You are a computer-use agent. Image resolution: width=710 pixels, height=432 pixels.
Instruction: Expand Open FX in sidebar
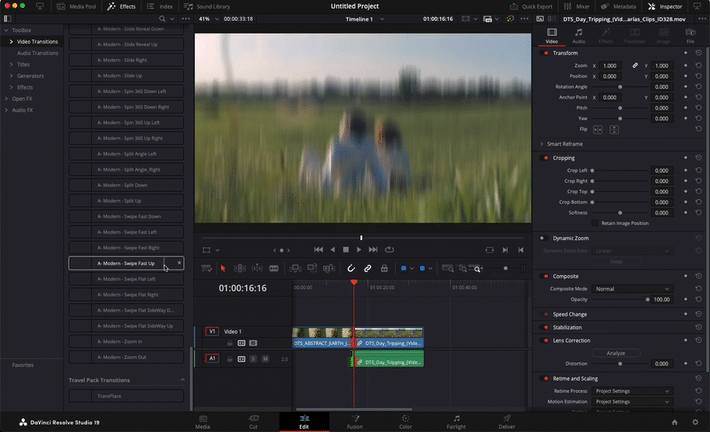[6, 99]
